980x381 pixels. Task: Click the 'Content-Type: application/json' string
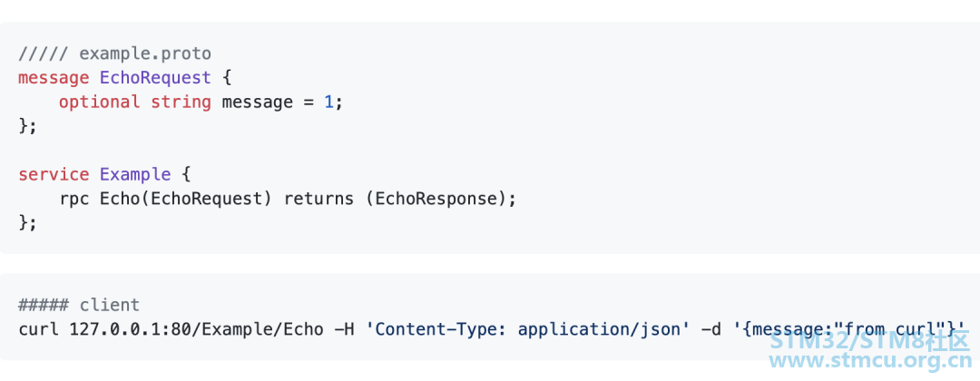click(x=528, y=328)
